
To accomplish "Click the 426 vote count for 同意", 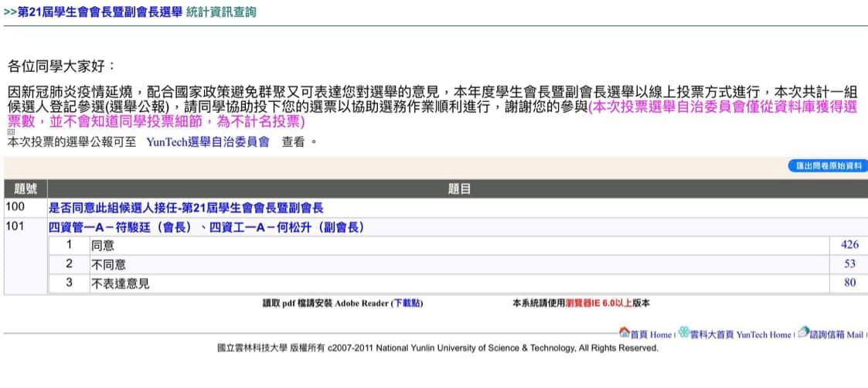I will 849,245.
